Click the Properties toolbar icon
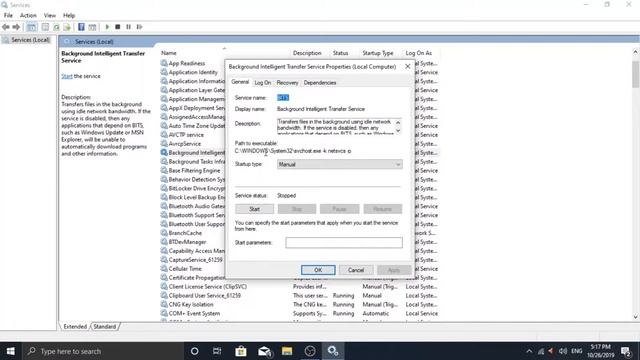The image size is (640, 360). 45,27
